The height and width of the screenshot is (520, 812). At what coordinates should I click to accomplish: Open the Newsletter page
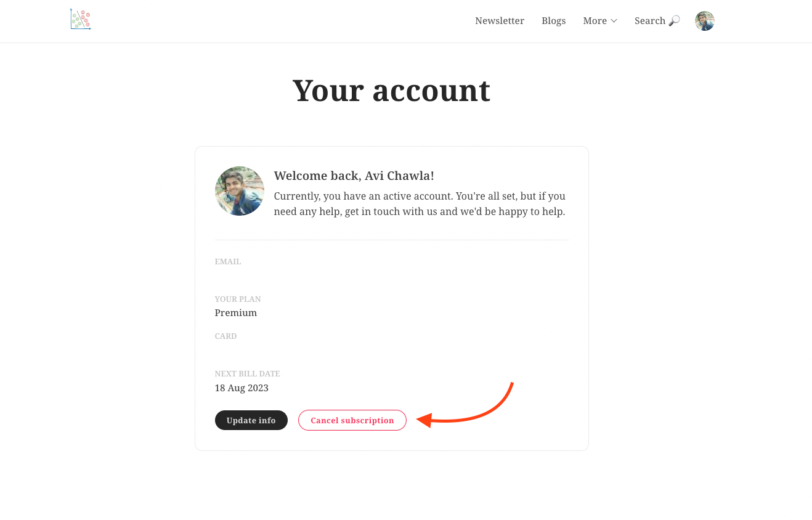[x=500, y=21]
